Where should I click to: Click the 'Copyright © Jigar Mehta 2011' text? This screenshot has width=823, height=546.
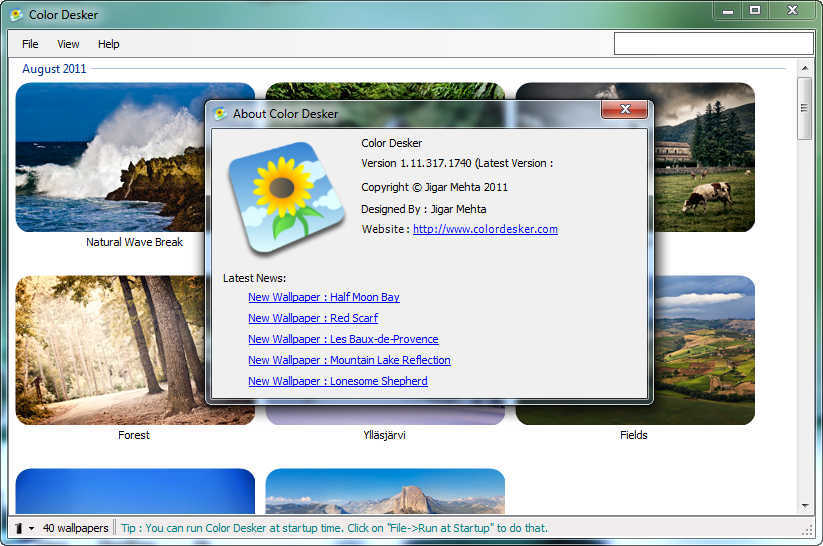435,187
